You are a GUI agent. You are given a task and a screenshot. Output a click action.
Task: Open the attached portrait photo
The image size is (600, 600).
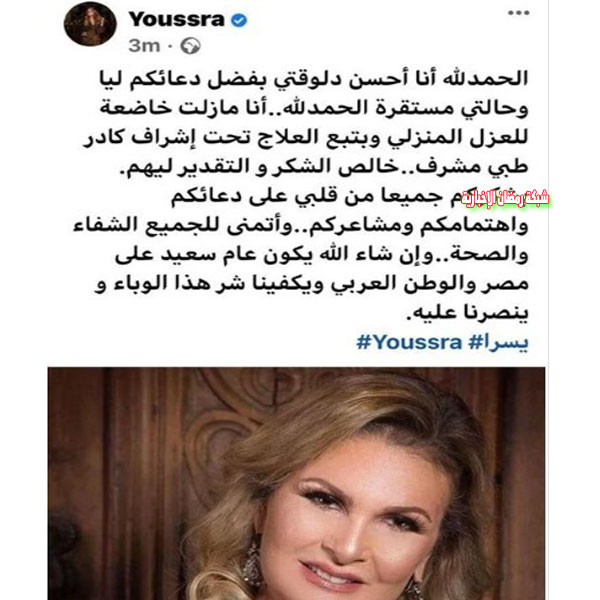(x=297, y=483)
